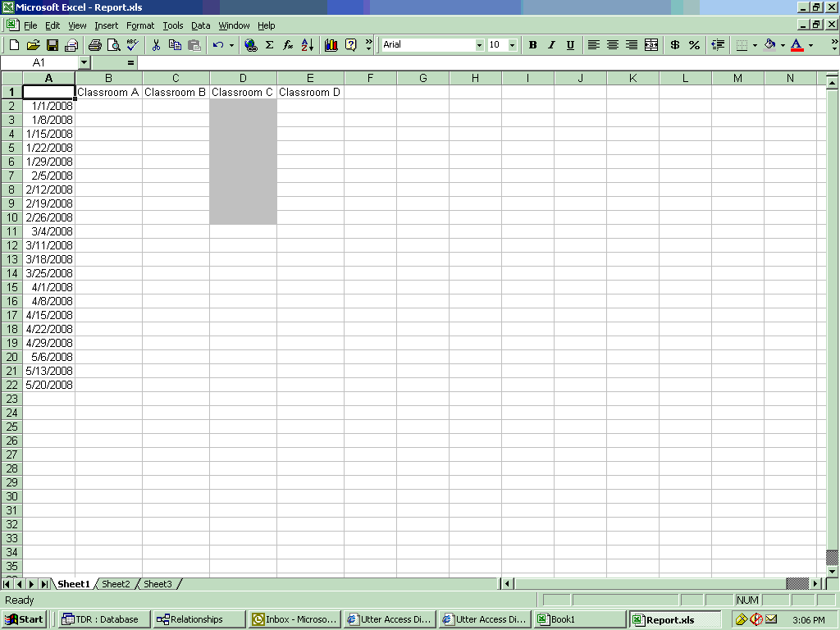Apply the Fill Color paint bucket
Image resolution: width=840 pixels, height=630 pixels.
click(769, 45)
